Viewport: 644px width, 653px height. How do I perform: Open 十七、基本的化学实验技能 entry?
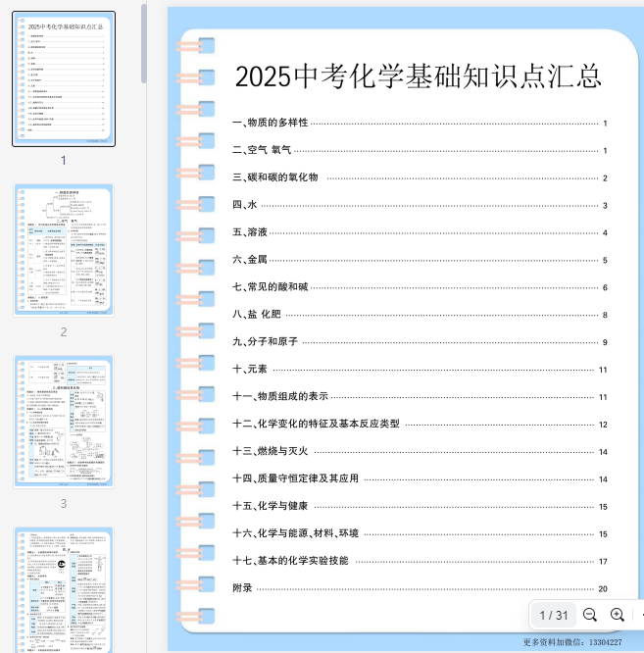point(290,561)
